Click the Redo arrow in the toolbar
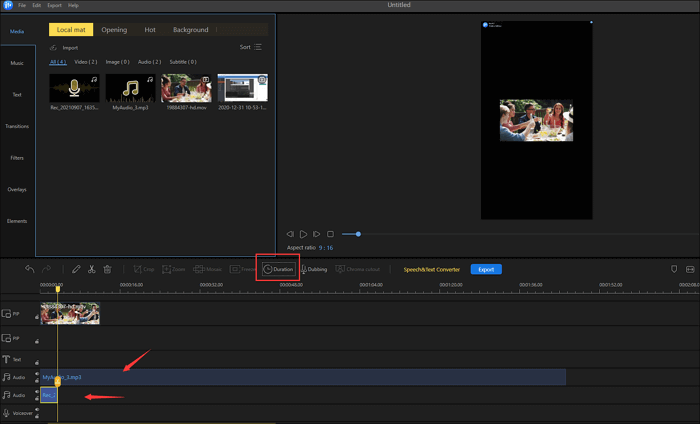700x424 pixels. pyautogui.click(x=46, y=269)
